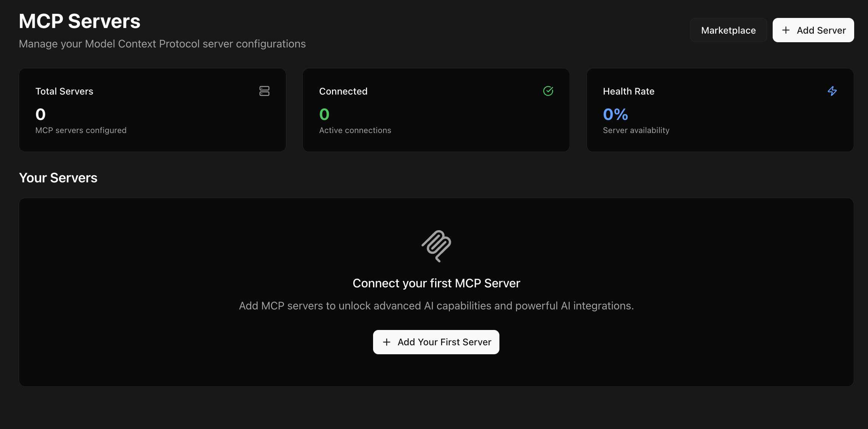Image resolution: width=868 pixels, height=429 pixels.
Task: Click the blue lightning bolt Health Rate icon
Action: coord(832,91)
